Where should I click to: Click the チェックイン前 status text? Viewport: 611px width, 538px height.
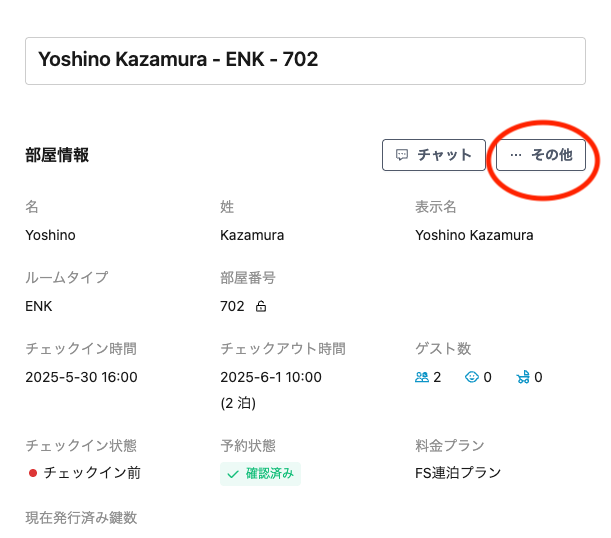(92, 473)
